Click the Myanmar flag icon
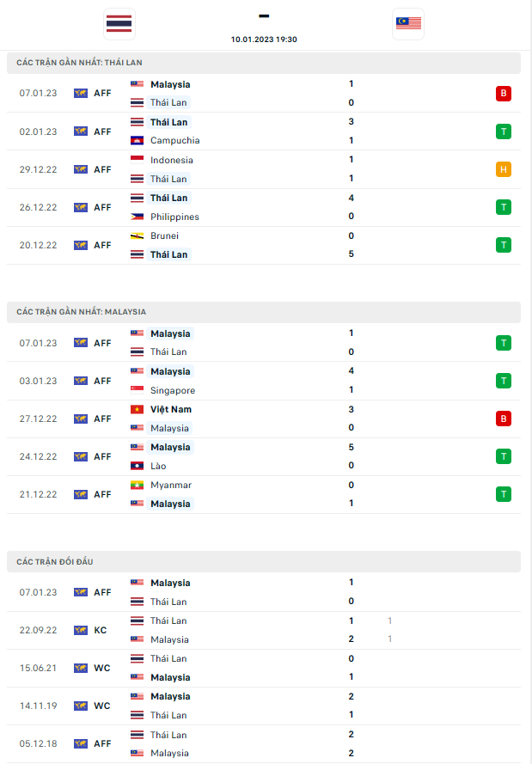The width and height of the screenshot is (532, 764). pyautogui.click(x=136, y=485)
